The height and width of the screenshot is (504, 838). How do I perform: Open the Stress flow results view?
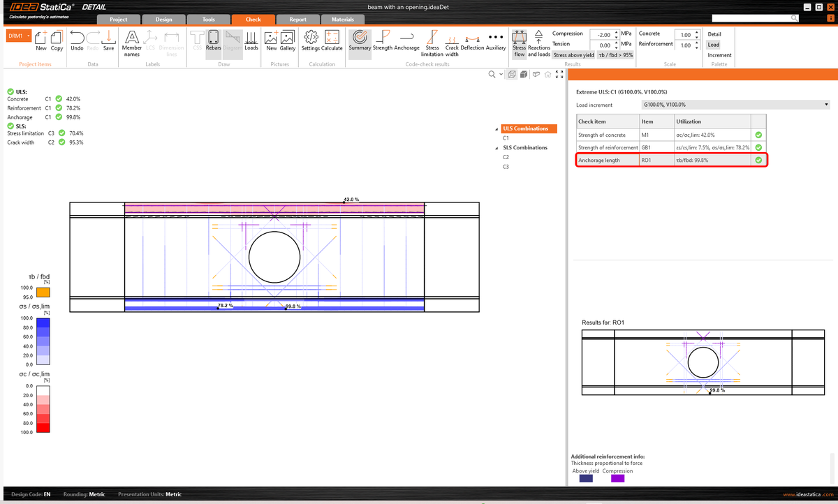(519, 40)
